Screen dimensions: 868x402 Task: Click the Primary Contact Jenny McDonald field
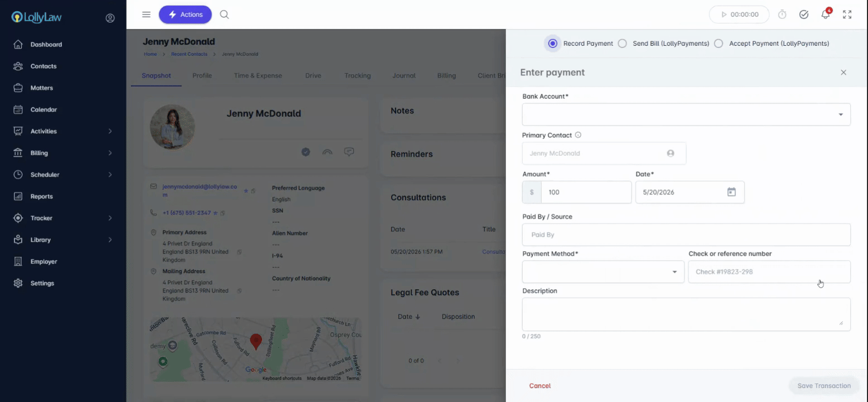point(604,153)
